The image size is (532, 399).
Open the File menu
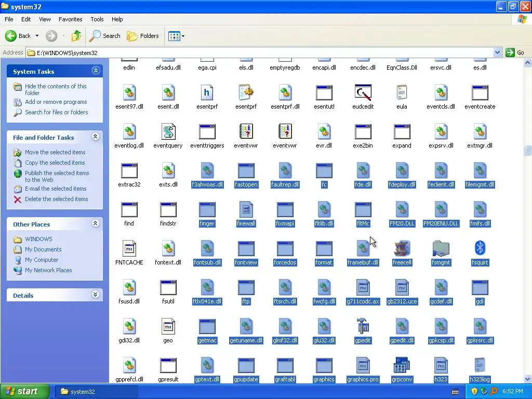tap(9, 19)
